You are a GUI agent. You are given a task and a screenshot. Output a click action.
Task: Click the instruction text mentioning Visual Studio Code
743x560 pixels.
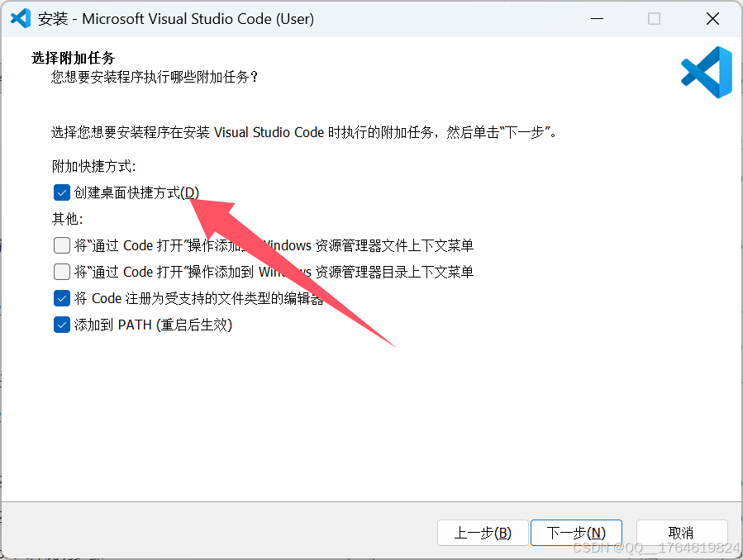click(303, 132)
